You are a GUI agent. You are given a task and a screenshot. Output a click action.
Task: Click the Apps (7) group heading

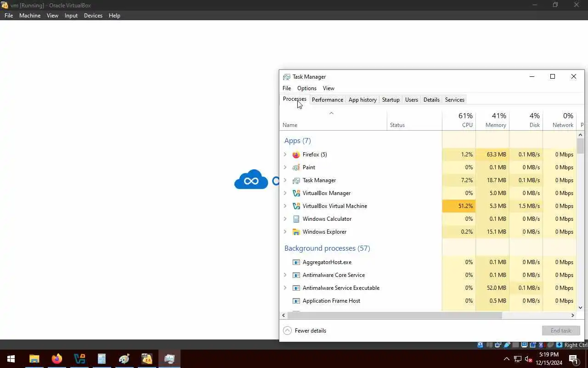(298, 141)
